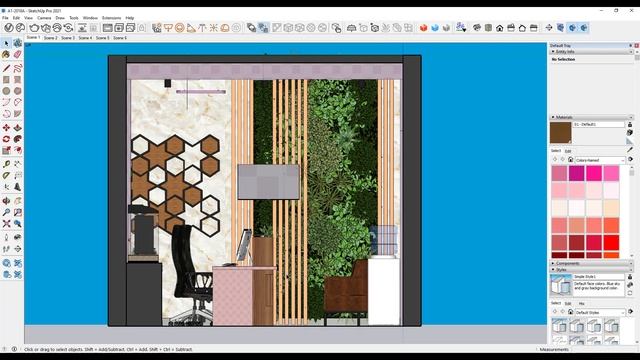Click the In Model home icon in Materials
Screen dimensions: 640x360
[571, 160]
